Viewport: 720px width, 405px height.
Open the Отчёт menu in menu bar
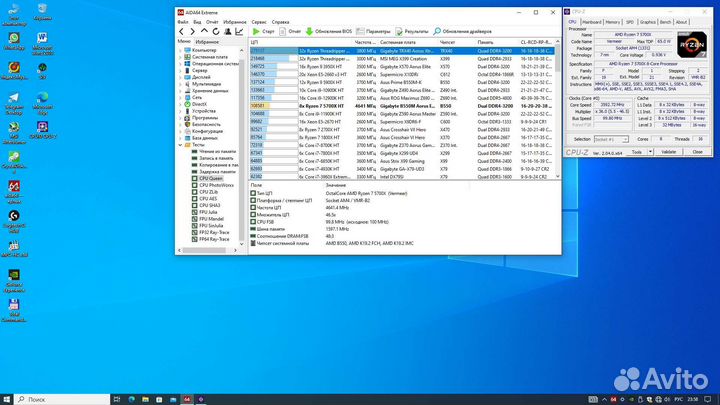click(x=212, y=22)
